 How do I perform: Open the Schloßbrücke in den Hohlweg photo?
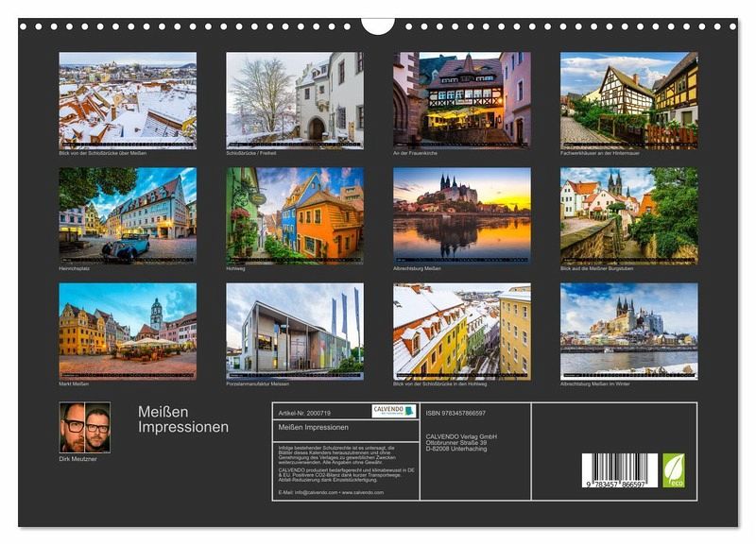click(x=462, y=331)
